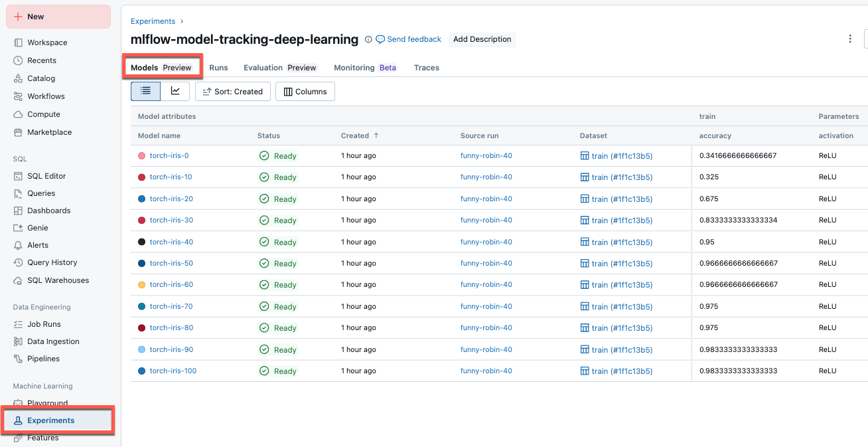Viewport: 868px width, 447px height.
Task: Open Workflows via its sidebar icon
Action: pos(18,96)
